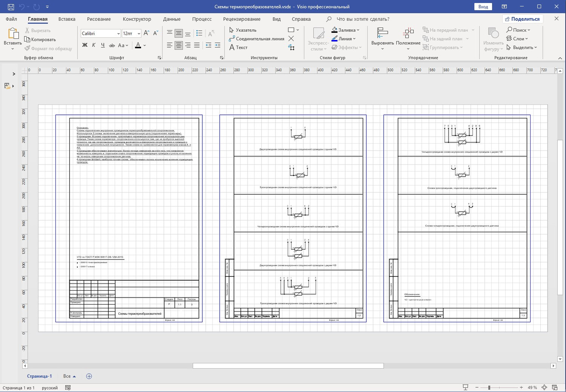Switch to the Конструктор tab

pos(137,19)
